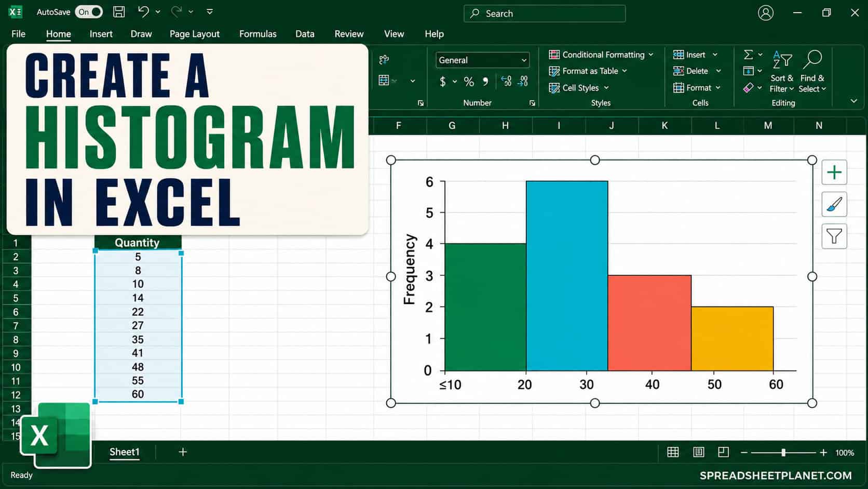
Task: Open the General number format dropdown
Action: coord(482,60)
